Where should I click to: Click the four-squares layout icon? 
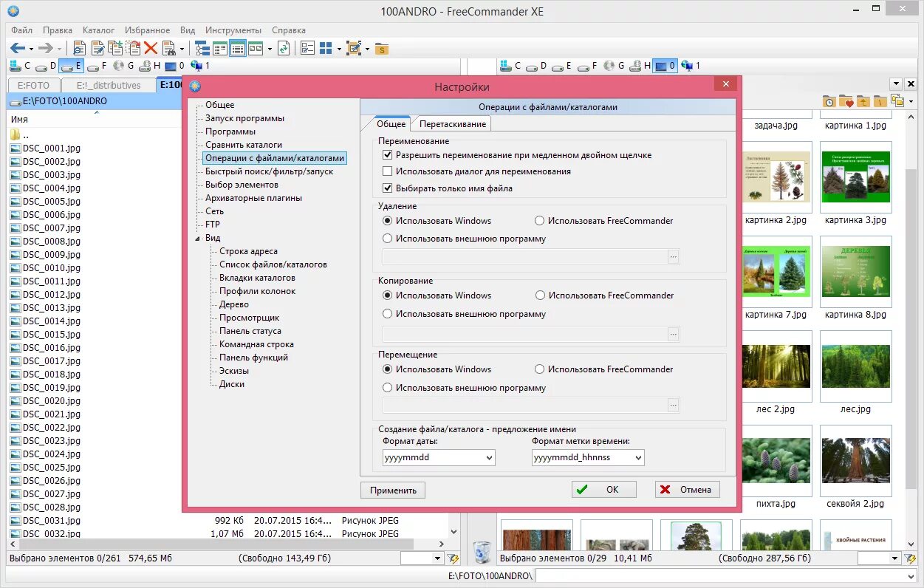tap(326, 48)
